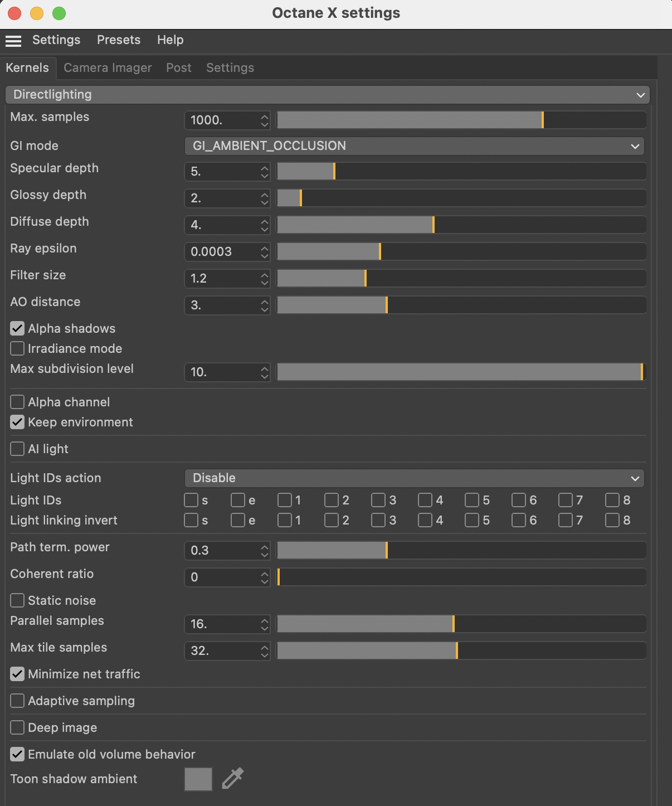Click the Specular depth stepper arrows
Viewport: 672px width, 806px height.
(265, 171)
